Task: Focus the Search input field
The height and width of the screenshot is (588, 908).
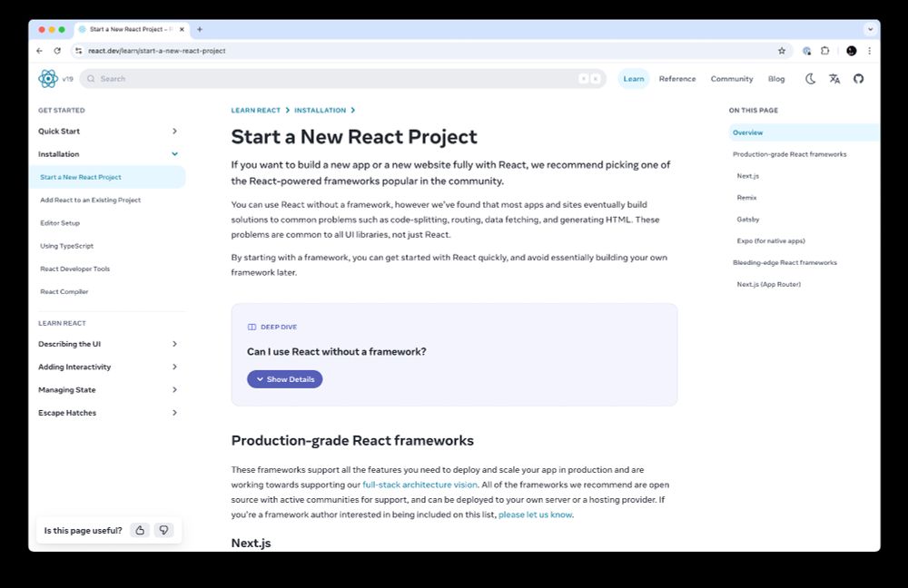Action: click(343, 79)
